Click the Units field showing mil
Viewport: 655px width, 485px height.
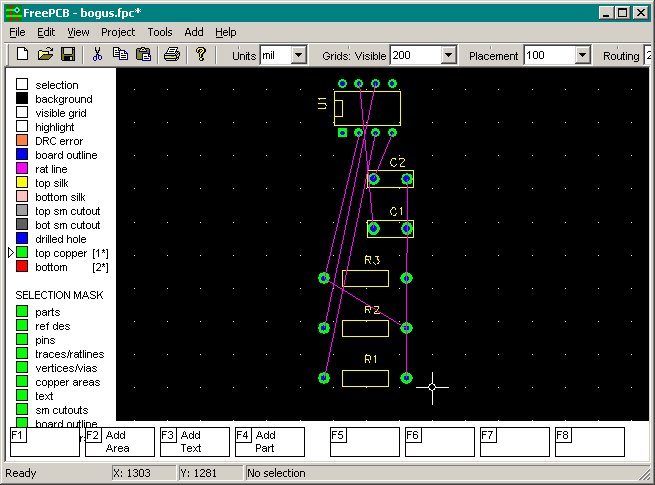(276, 55)
